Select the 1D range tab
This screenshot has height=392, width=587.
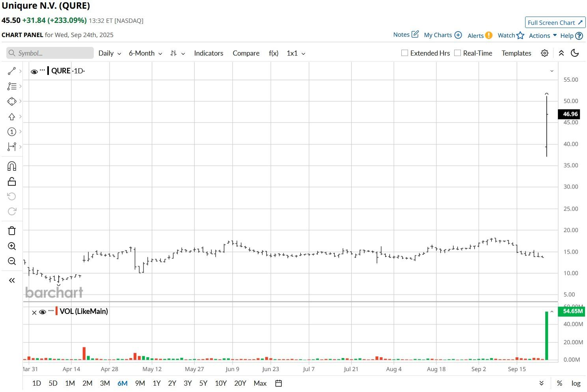point(37,383)
